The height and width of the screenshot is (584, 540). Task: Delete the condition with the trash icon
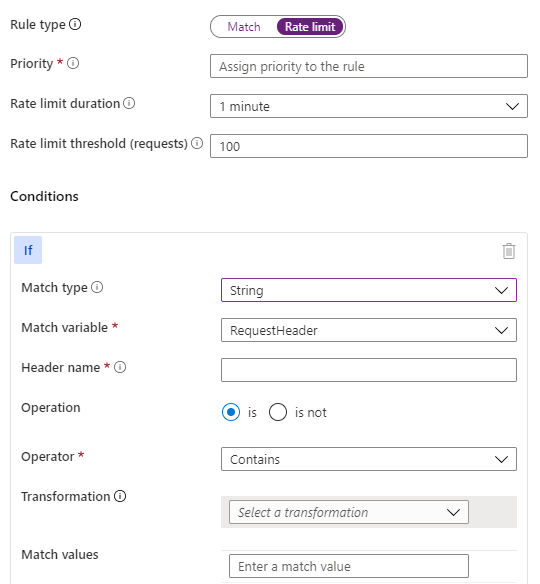(509, 251)
